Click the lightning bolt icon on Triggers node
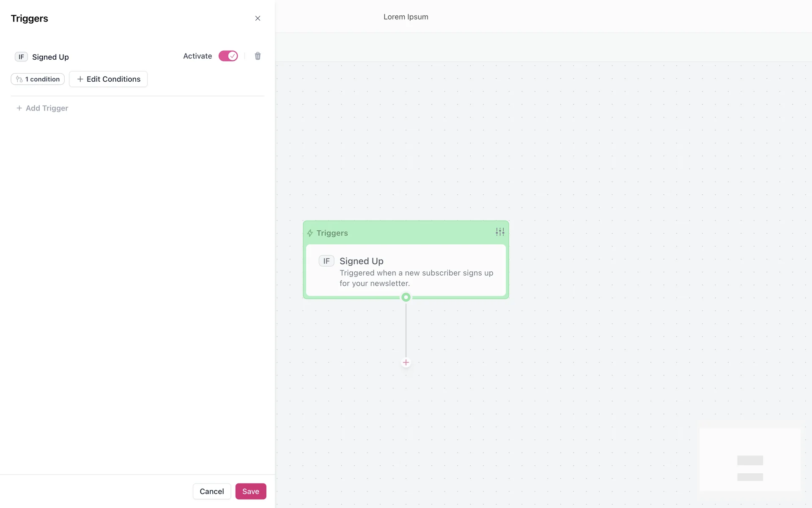Viewport: 812px width, 508px height. point(310,233)
